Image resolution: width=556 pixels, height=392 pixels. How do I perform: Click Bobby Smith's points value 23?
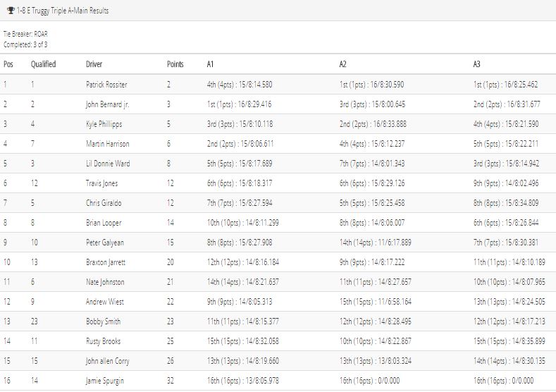tap(171, 321)
